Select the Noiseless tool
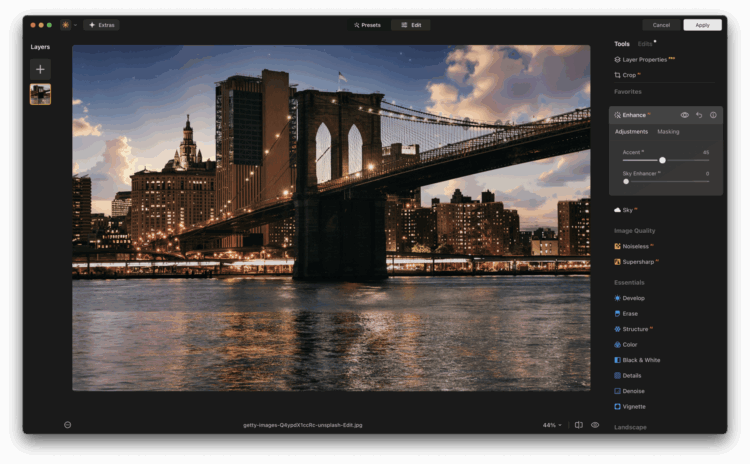The image size is (750, 464). (x=636, y=245)
